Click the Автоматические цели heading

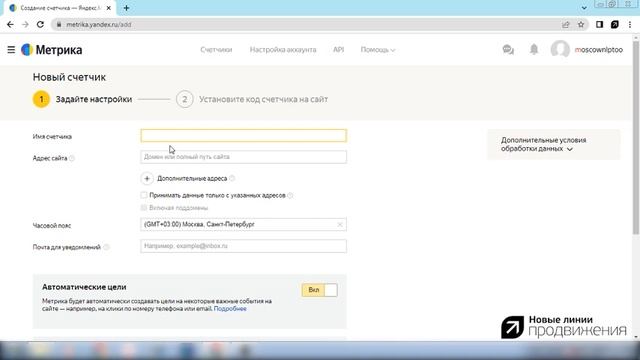click(x=84, y=287)
